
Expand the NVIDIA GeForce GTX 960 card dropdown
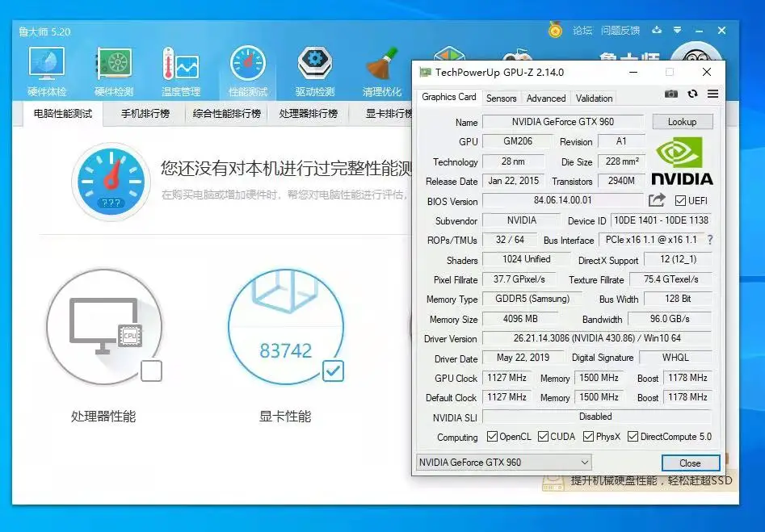point(504,462)
